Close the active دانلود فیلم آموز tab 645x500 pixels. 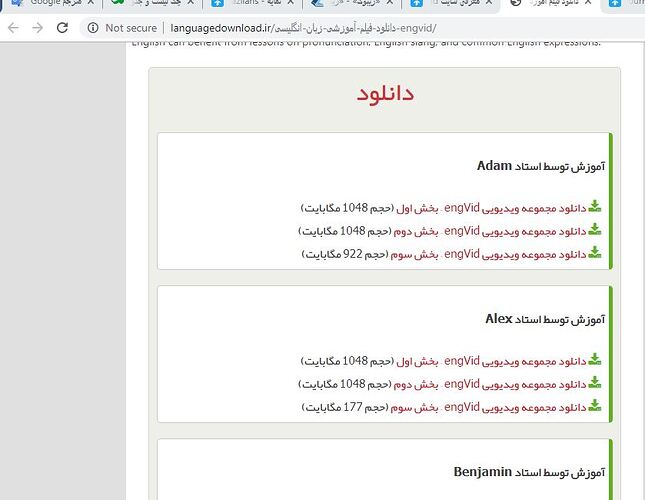point(588,3)
